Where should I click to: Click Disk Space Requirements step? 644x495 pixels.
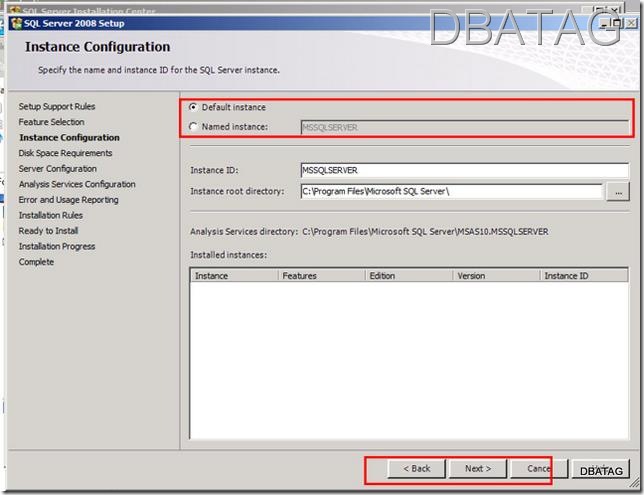[65, 153]
